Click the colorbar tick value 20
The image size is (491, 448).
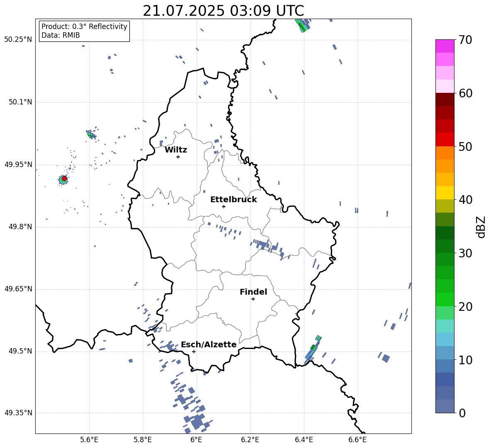[x=466, y=307]
